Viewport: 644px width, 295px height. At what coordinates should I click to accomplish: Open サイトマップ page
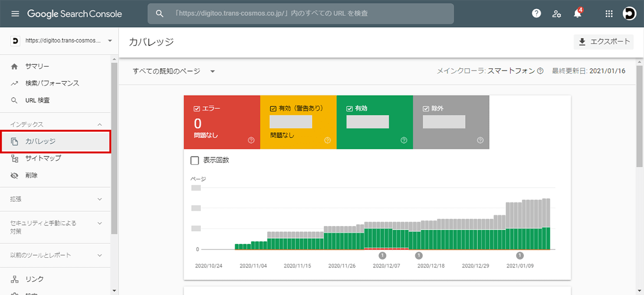click(x=43, y=158)
